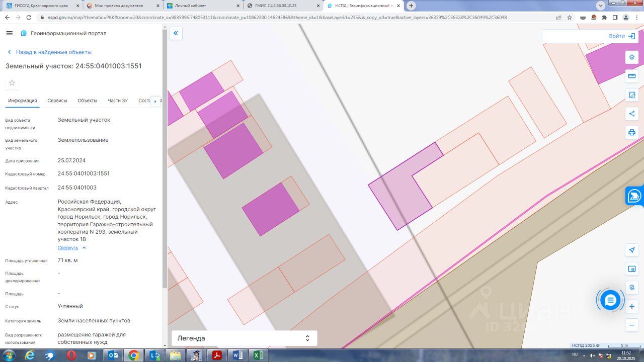Zoom out on the map
This screenshot has height=362, width=644.
pos(632,325)
